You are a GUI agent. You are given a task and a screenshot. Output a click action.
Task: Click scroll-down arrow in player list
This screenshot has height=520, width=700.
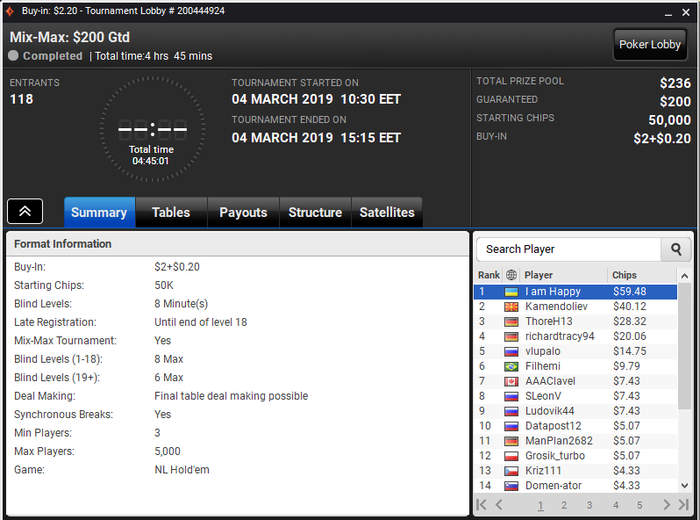[684, 486]
